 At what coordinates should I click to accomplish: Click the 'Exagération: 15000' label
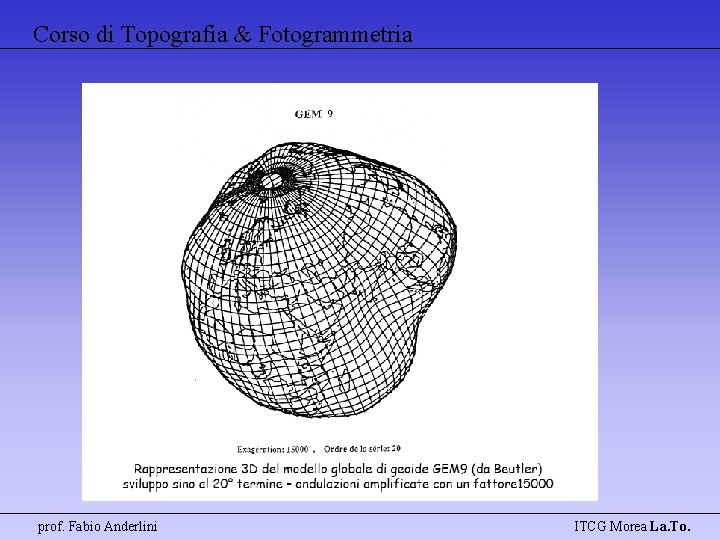pyautogui.click(x=273, y=449)
